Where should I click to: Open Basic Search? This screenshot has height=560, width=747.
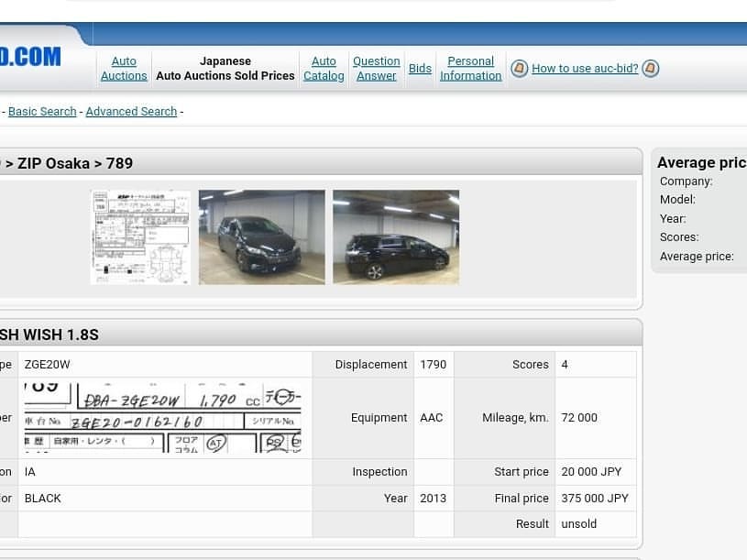coord(42,112)
